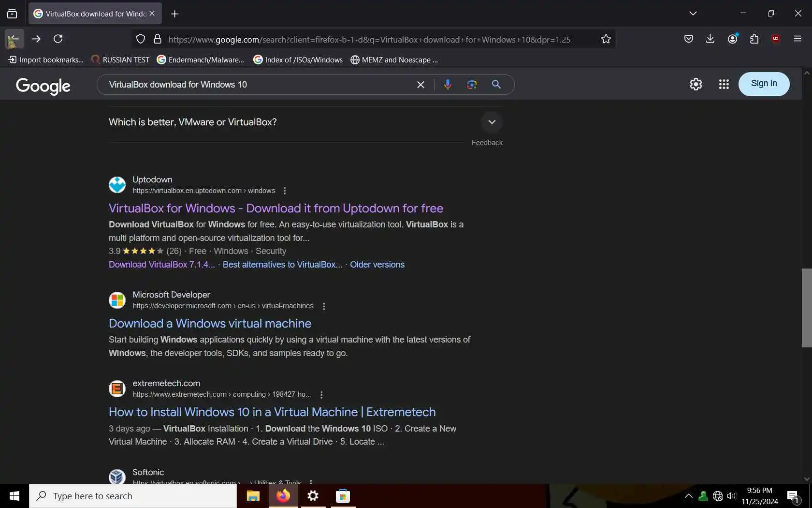Open more options for Microsoft Developer result

click(x=324, y=306)
